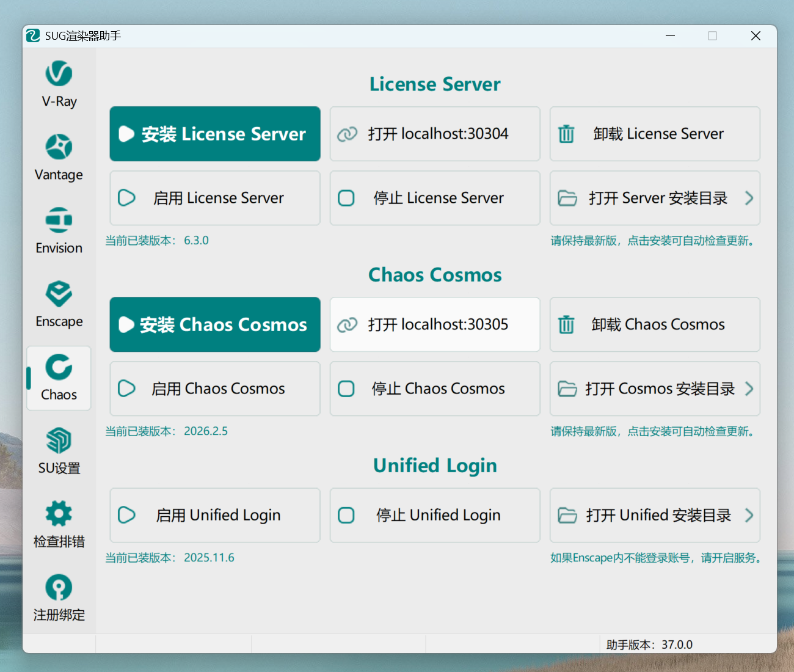This screenshot has height=672, width=794.
Task: Stop License Server with 停止 button
Action: coord(435,198)
